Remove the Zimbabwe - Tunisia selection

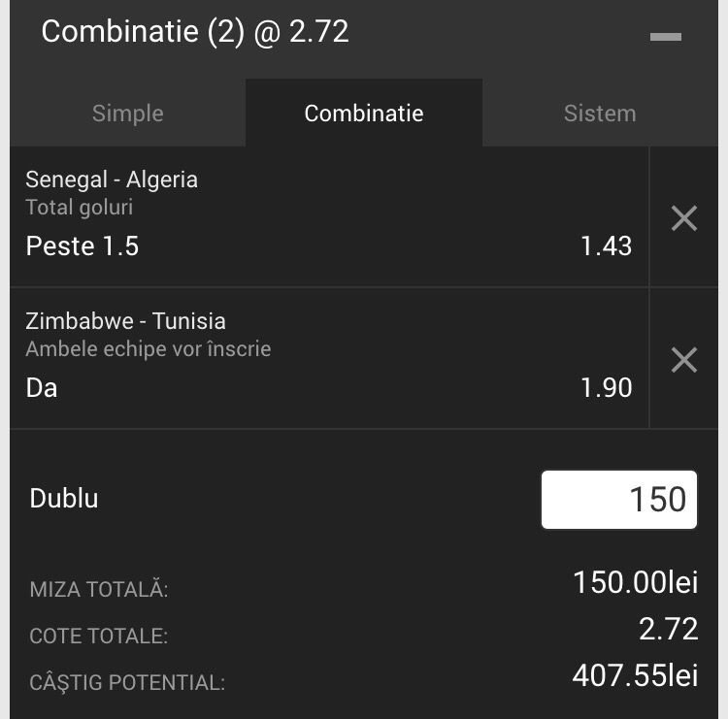pos(684,360)
